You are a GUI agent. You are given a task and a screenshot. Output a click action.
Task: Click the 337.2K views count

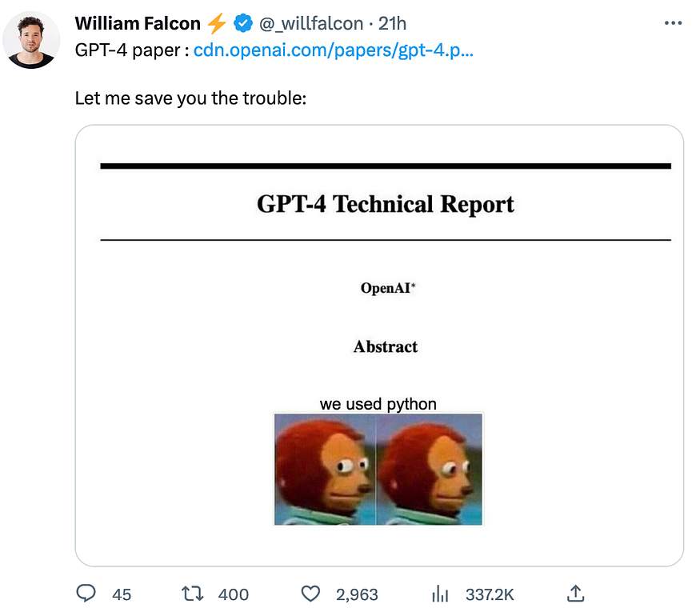click(x=490, y=594)
